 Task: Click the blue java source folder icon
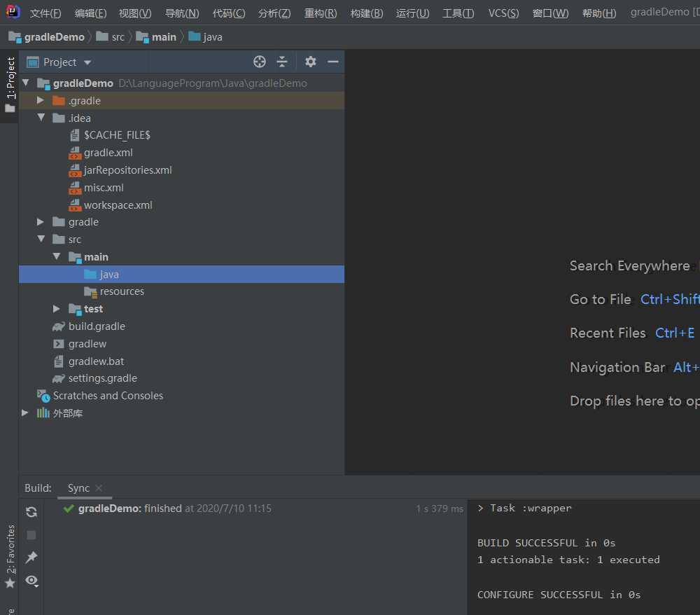[x=90, y=274]
